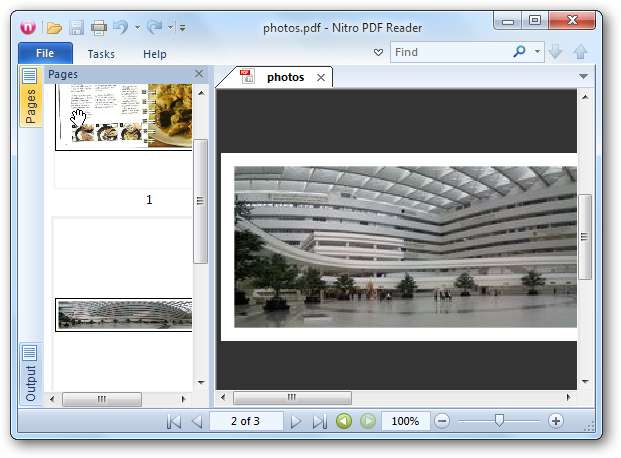Close the Nitro PDF Reader window
The height and width of the screenshot is (458, 621).
(x=572, y=21)
